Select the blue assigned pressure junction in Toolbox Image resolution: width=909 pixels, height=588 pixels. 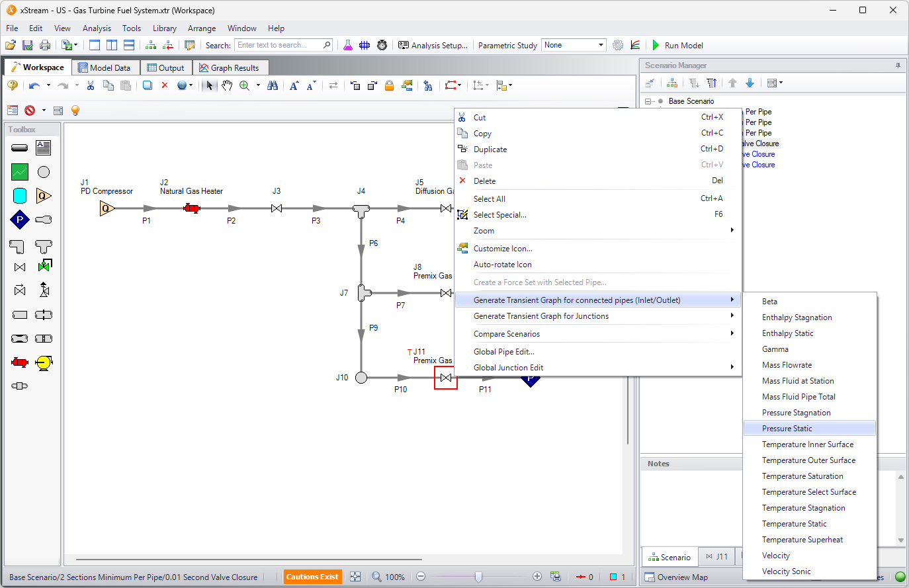(x=20, y=220)
